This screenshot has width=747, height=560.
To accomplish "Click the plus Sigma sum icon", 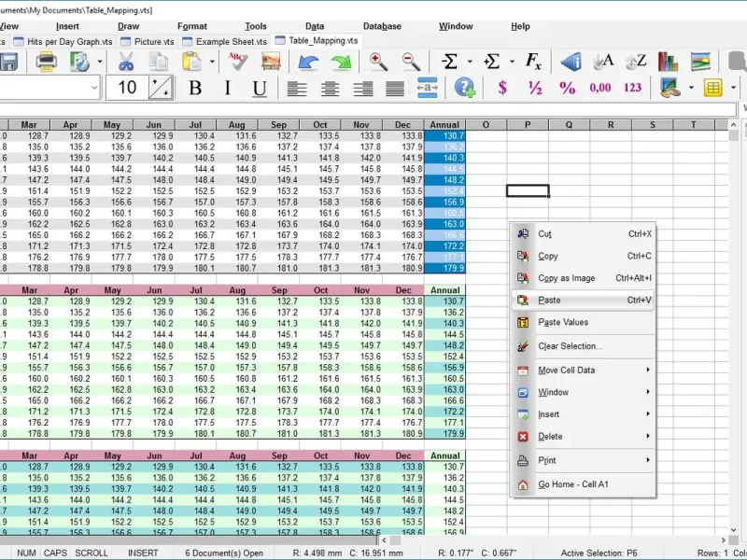I will (x=491, y=62).
